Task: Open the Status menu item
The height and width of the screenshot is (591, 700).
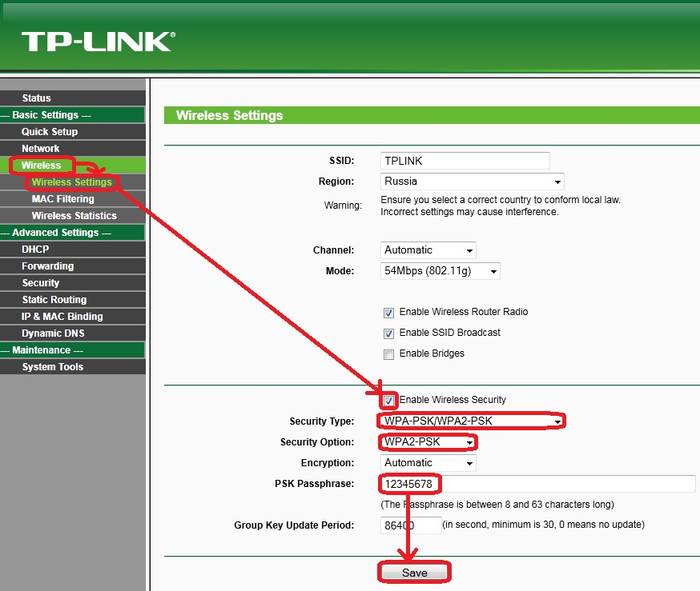Action: [36, 98]
